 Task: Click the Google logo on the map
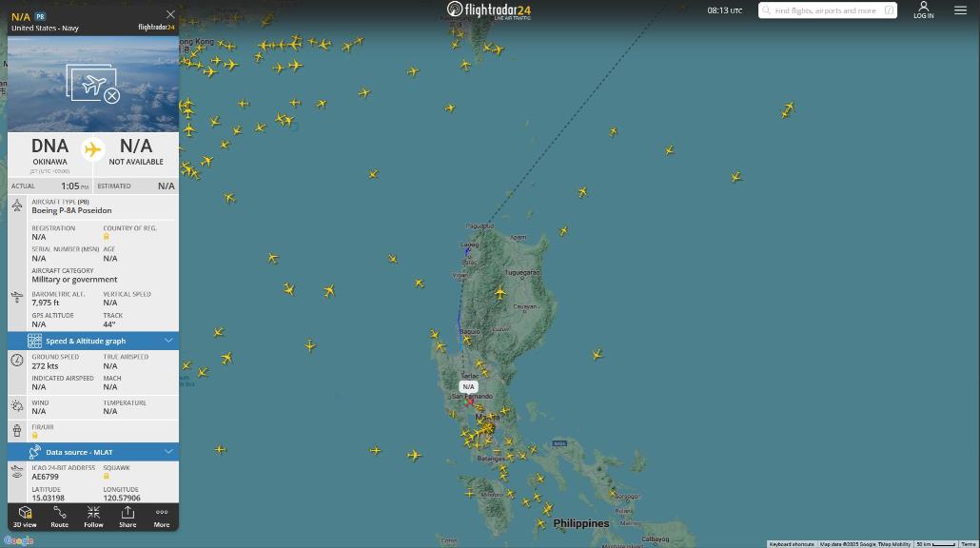coord(18,540)
